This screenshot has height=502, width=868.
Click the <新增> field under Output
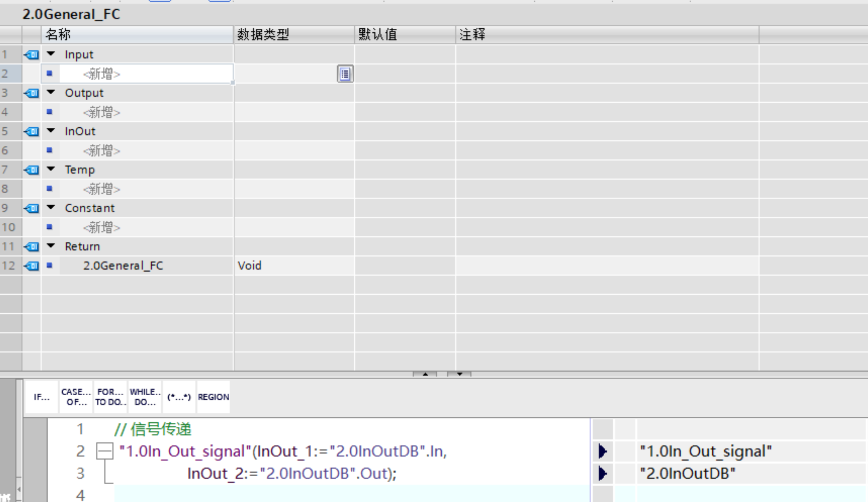pos(102,112)
